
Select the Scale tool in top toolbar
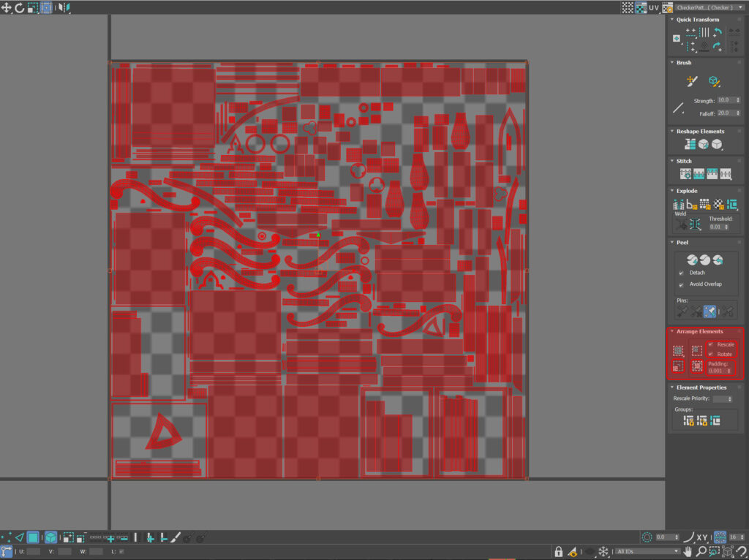(32, 7)
